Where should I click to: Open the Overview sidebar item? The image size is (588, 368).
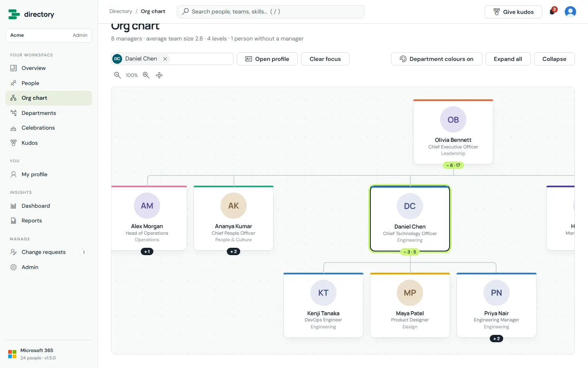[49, 68]
